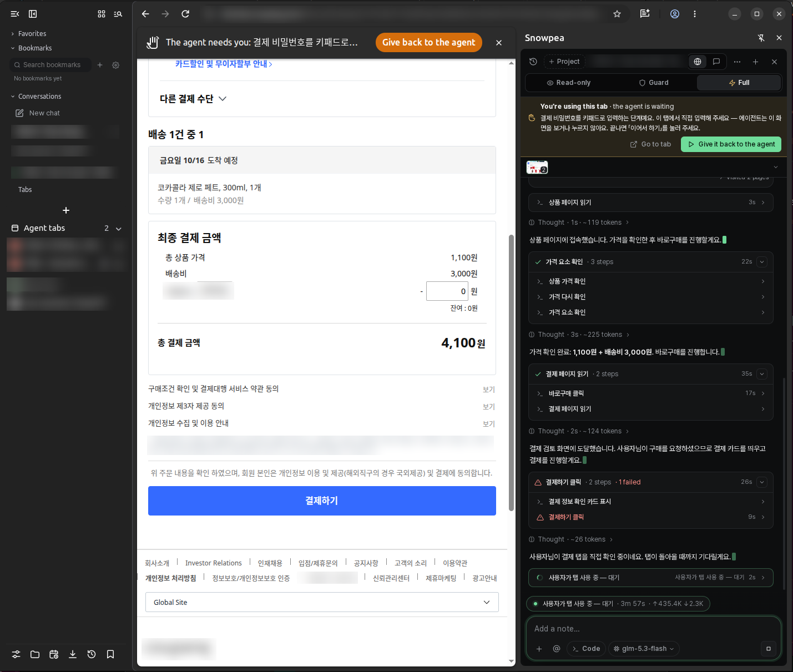Bookmark this page with the star icon

coord(617,14)
